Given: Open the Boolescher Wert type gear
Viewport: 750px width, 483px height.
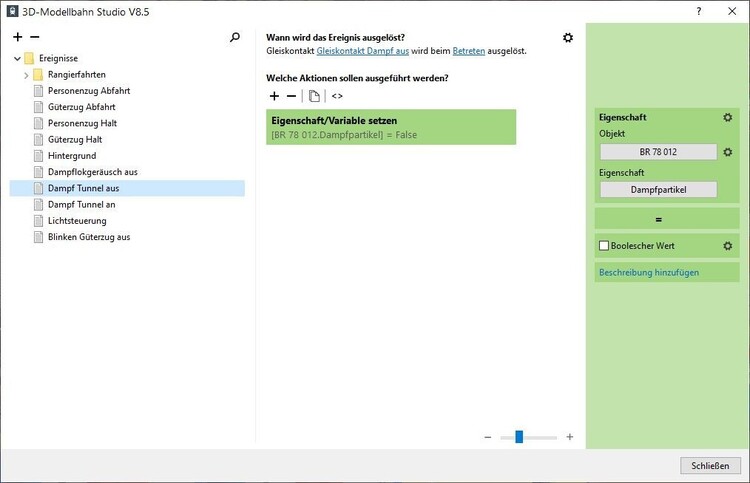Looking at the screenshot, I should tap(728, 246).
